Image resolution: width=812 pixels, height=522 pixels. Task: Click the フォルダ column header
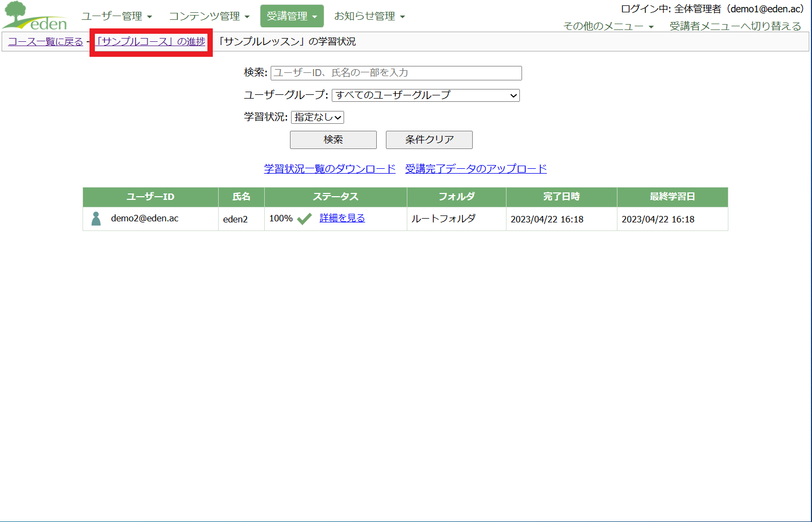click(x=457, y=197)
